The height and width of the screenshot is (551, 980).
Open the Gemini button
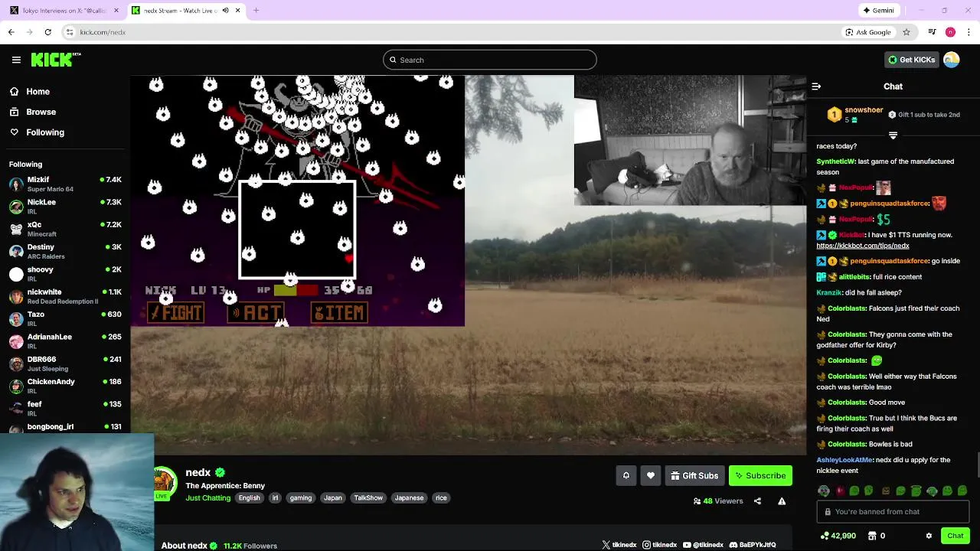878,11
